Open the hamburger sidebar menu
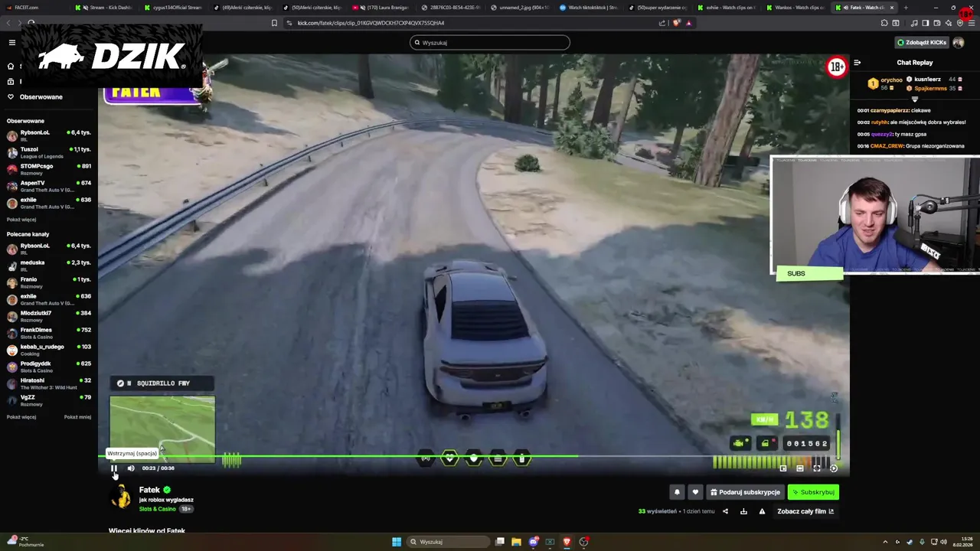The image size is (980, 551). pyautogui.click(x=11, y=43)
